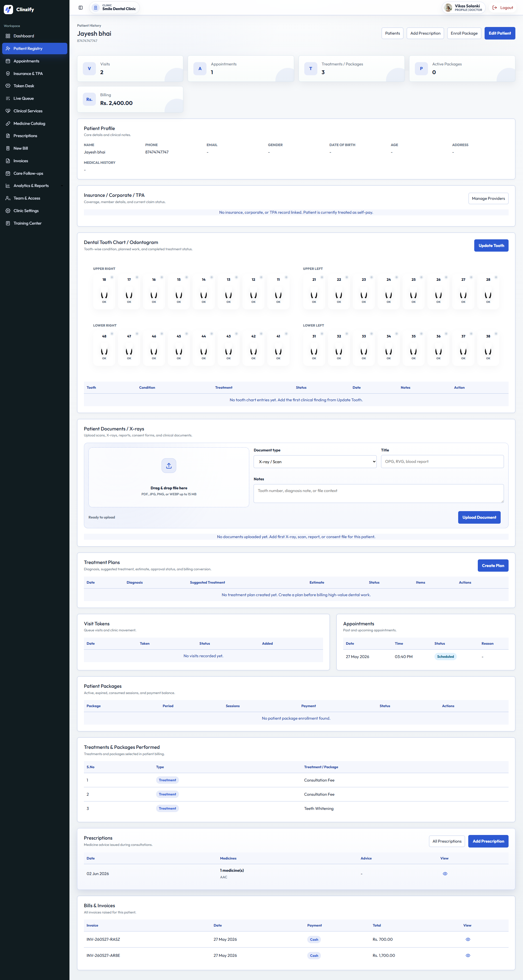Image resolution: width=523 pixels, height=980 pixels.
Task: Expand Analytics & Reports submenu arrow
Action: [62, 186]
